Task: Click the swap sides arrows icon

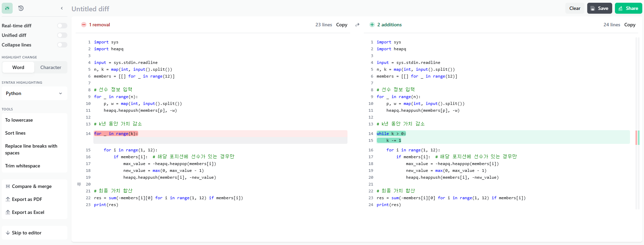Action: [357, 25]
